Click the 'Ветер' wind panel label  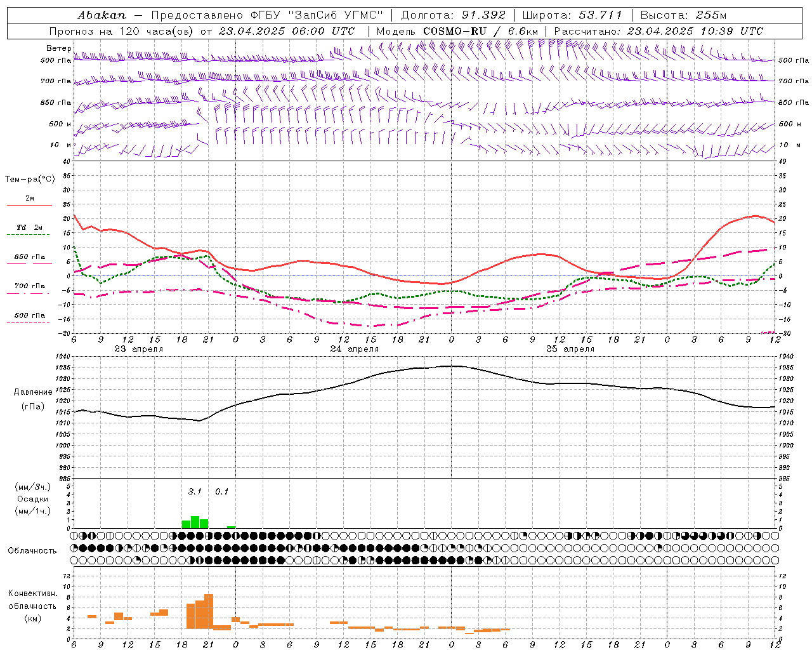point(58,48)
